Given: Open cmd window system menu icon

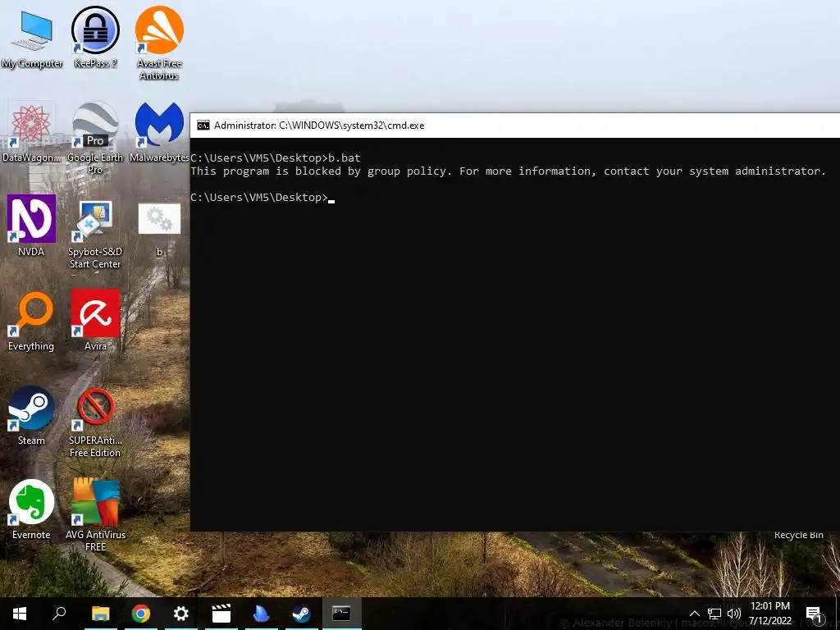Looking at the screenshot, I should coord(203,126).
